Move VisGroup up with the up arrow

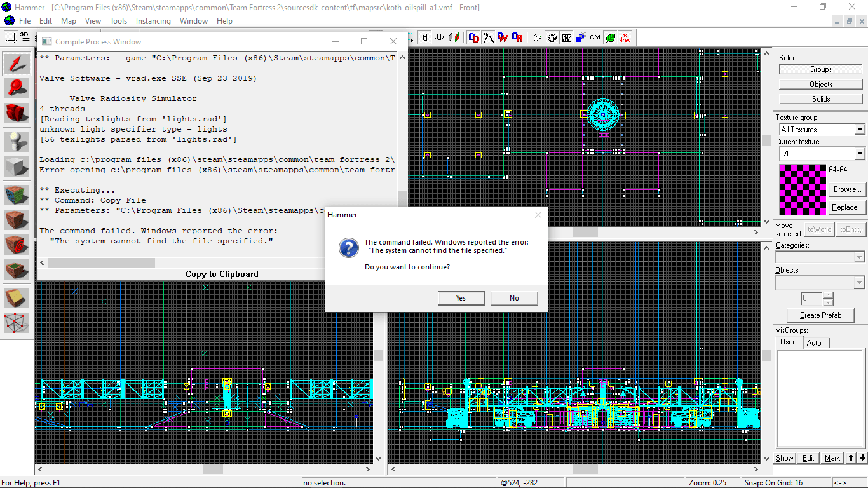coord(852,458)
